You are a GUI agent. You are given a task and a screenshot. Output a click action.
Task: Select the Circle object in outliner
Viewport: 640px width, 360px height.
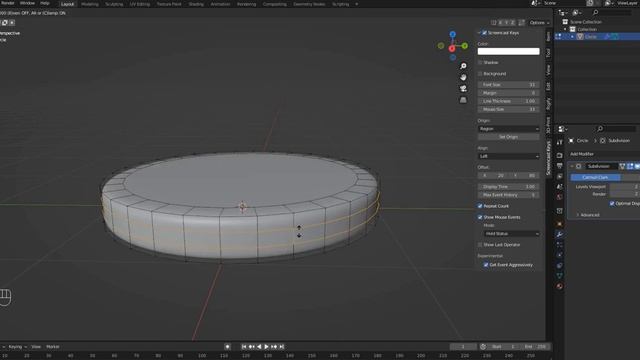click(x=590, y=37)
